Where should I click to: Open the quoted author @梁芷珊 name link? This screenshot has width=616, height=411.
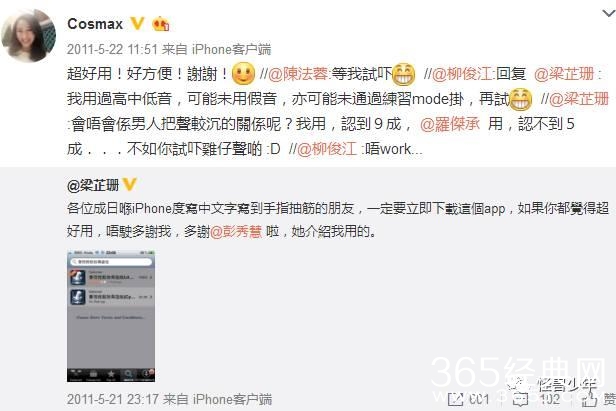pos(93,185)
